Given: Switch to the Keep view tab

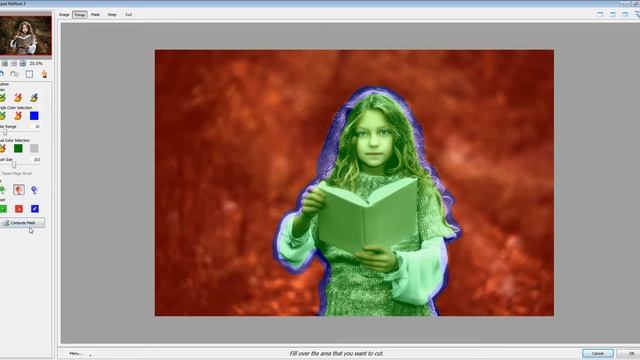Looking at the screenshot, I should click(112, 15).
